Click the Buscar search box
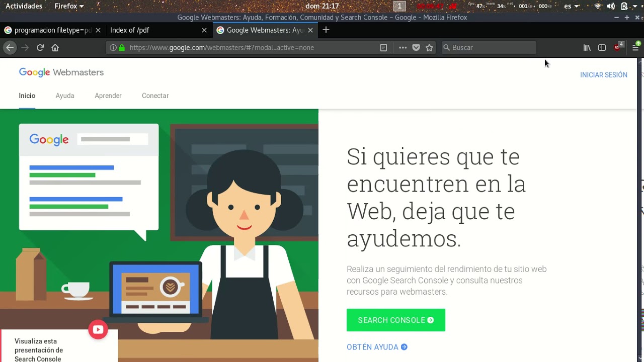 tap(488, 47)
